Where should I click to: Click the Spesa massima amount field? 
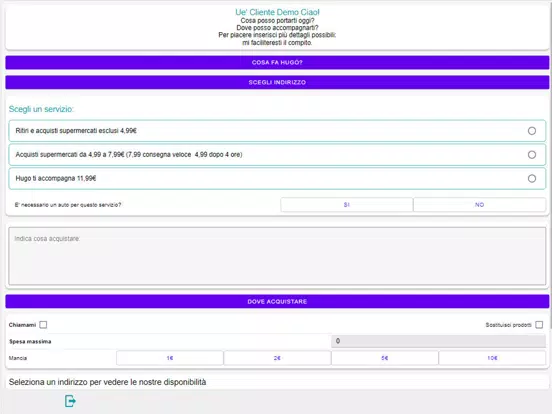(x=438, y=341)
